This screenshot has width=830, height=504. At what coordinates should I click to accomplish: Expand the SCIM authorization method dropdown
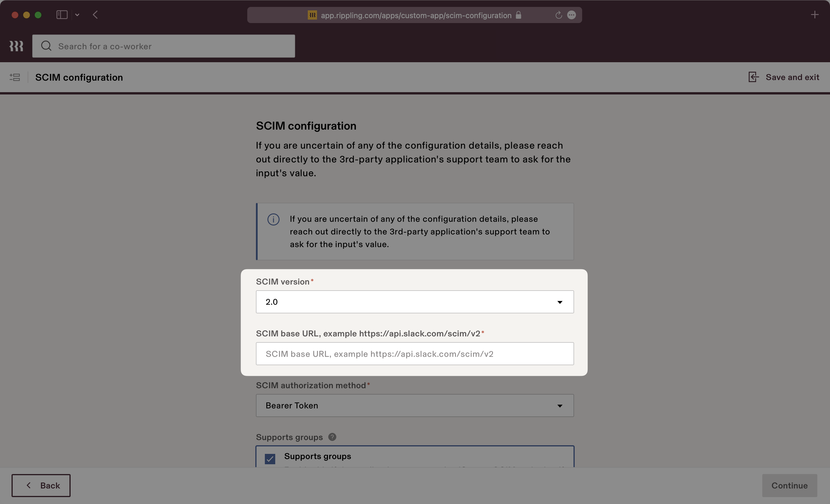(415, 405)
